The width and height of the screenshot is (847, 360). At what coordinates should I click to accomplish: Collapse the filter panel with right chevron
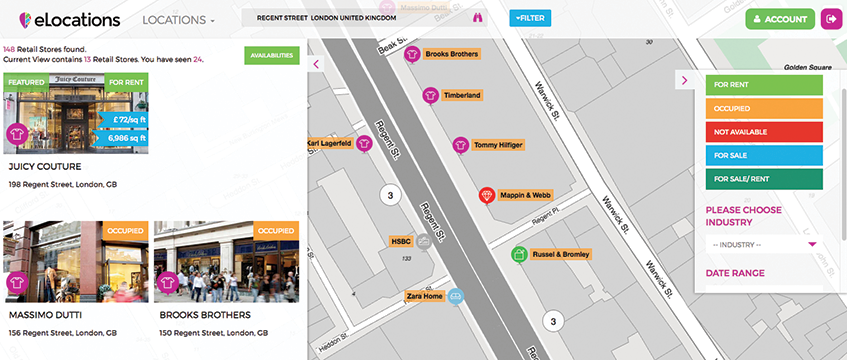[x=684, y=81]
